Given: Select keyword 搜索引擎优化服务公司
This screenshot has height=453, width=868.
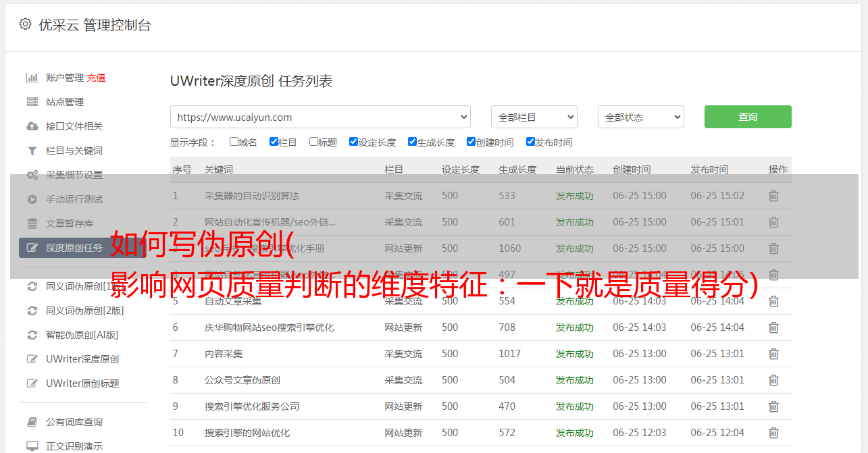Looking at the screenshot, I should tap(252, 406).
